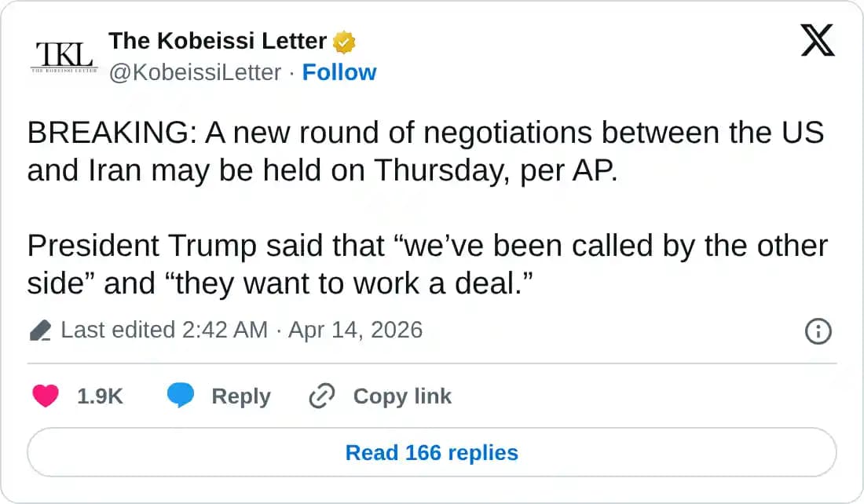Click the chain link icon

pyautogui.click(x=322, y=396)
